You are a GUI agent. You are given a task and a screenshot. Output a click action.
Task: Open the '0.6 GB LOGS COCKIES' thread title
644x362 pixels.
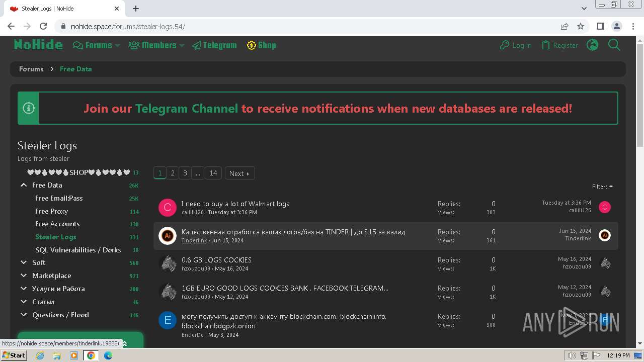216,260
